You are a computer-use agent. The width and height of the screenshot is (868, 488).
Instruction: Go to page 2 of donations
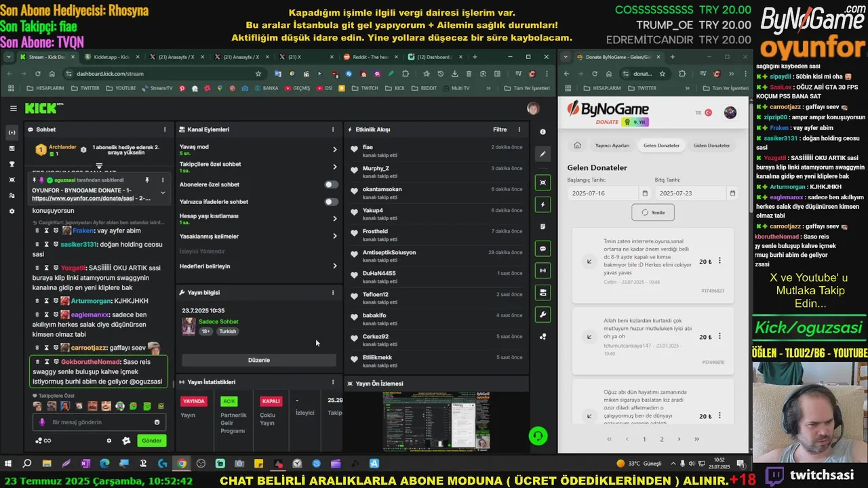662,439
